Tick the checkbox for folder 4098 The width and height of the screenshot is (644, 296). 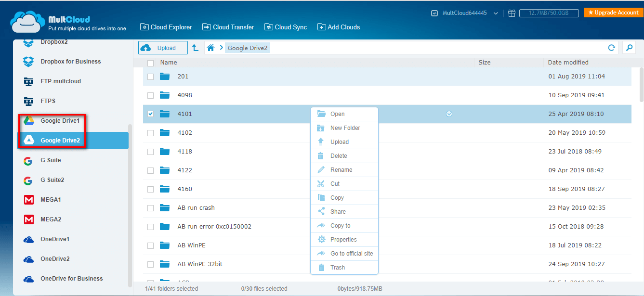151,95
